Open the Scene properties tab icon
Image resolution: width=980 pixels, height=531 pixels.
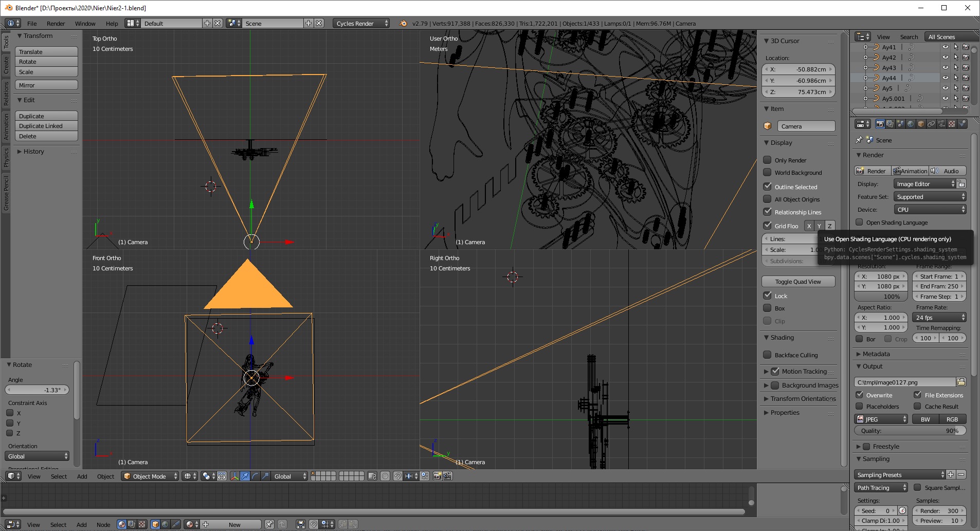[900, 124]
